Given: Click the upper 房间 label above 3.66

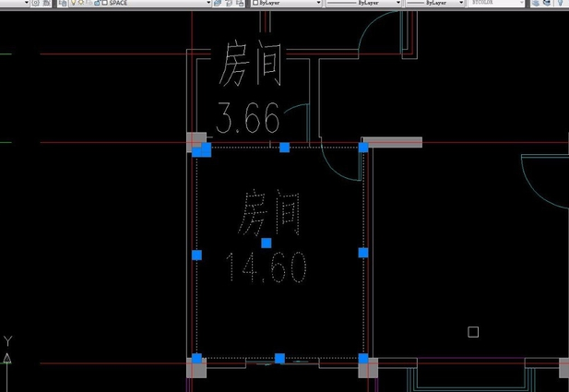Looking at the screenshot, I should coord(251,64).
